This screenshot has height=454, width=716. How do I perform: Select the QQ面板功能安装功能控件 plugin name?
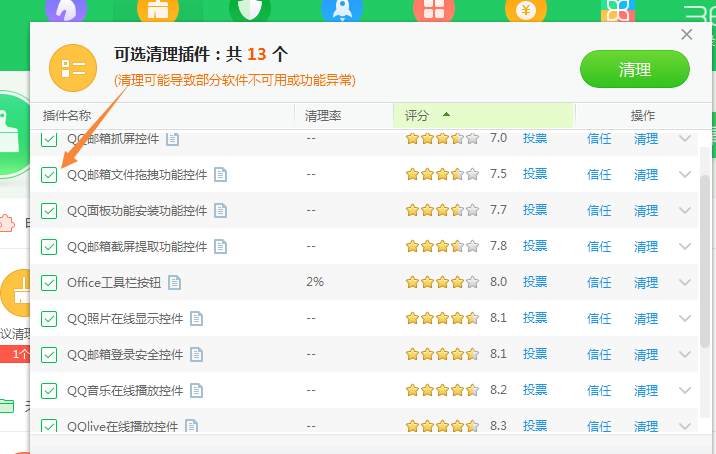pyautogui.click(x=137, y=211)
